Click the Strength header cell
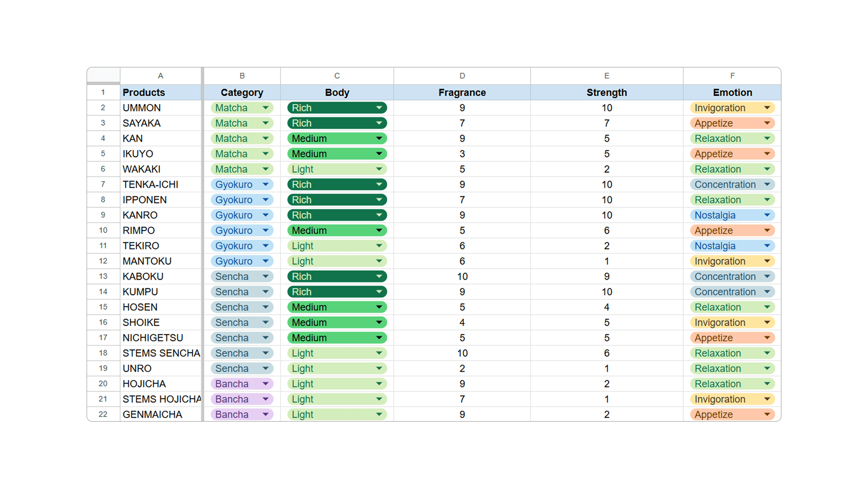 [607, 92]
